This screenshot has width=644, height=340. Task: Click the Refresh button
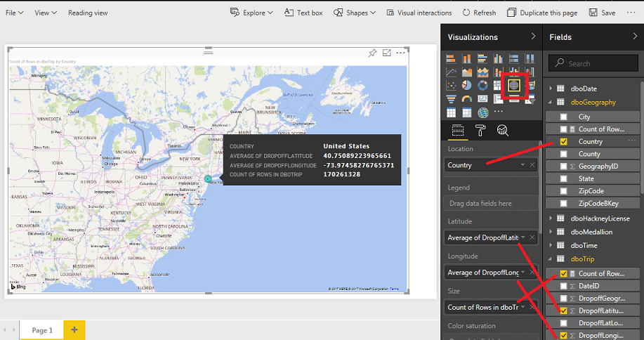tap(479, 13)
